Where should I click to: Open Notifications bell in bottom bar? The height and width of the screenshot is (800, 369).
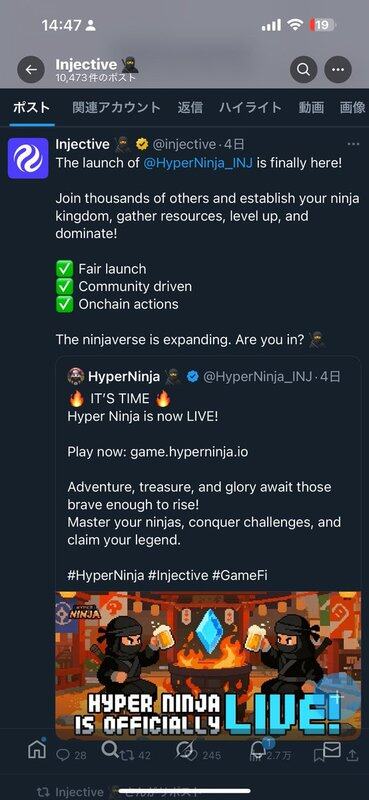[x=257, y=749]
